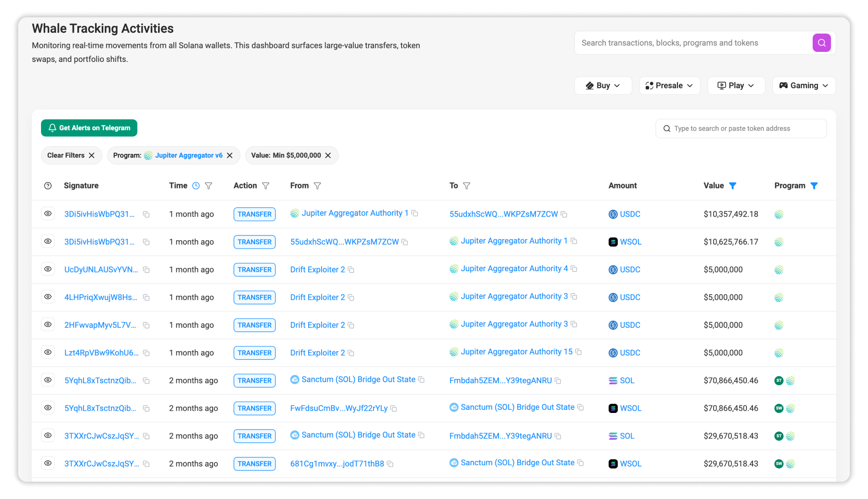
Task: Toggle eye icon for 5YqhL8xTsctnzQib SOL row
Action: [x=48, y=380]
